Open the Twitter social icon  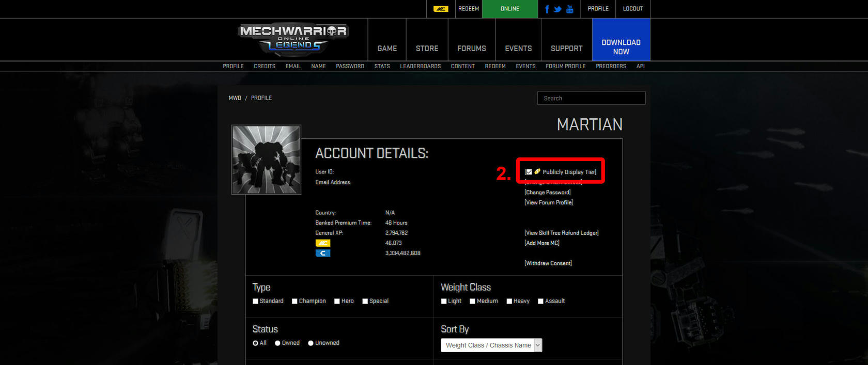[x=557, y=9]
